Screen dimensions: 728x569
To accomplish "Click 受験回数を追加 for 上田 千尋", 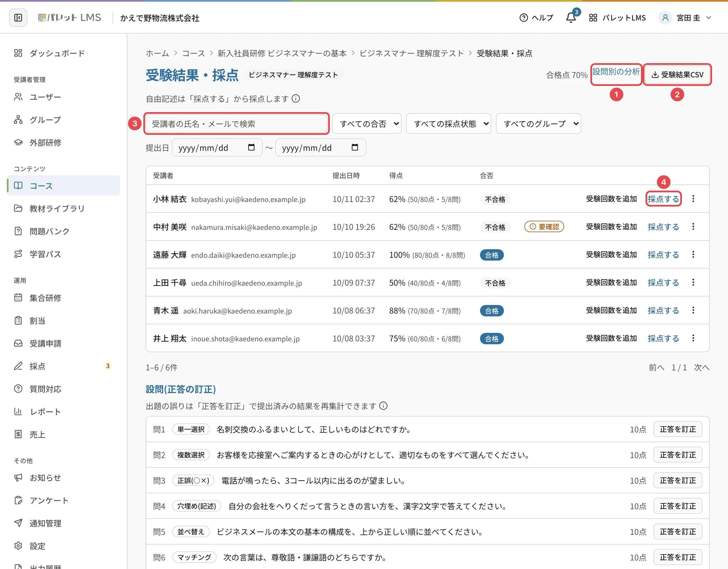I will tap(611, 283).
